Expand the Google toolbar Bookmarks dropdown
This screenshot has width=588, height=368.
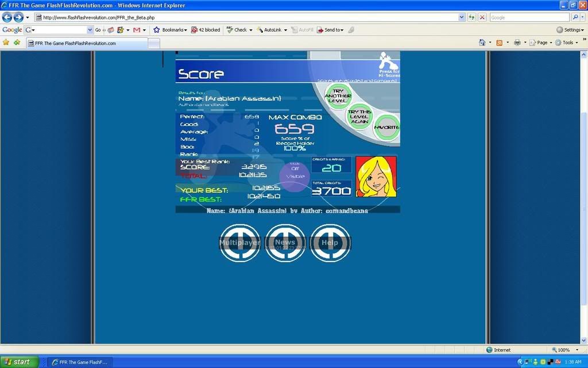pos(170,30)
